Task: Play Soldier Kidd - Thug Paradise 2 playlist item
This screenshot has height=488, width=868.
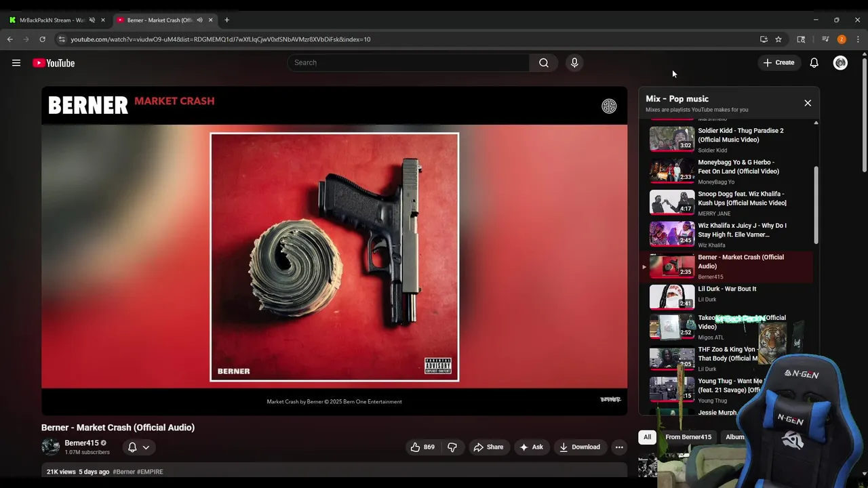Action: (x=726, y=140)
